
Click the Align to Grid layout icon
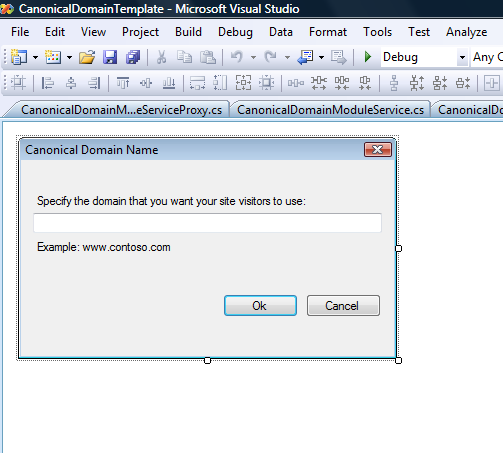pyautogui.click(x=19, y=83)
